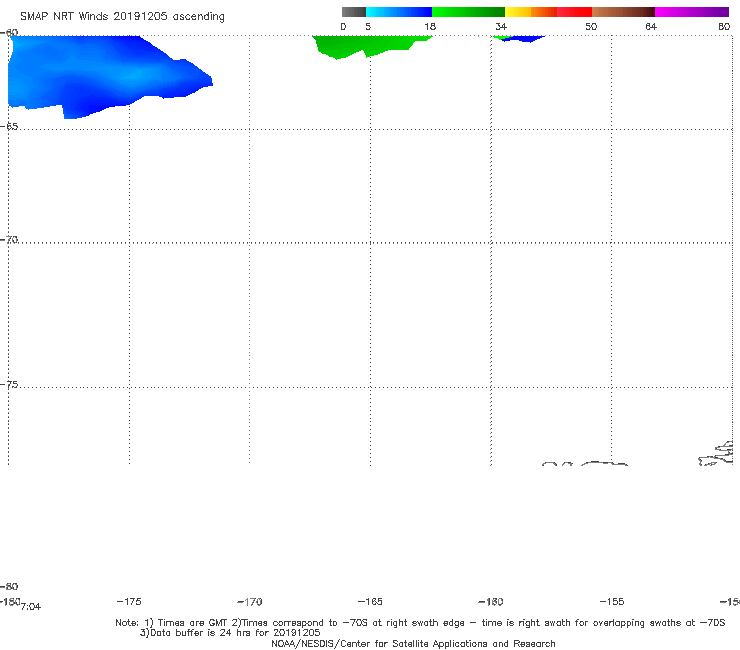Click the colorbar label 64

(x=651, y=26)
